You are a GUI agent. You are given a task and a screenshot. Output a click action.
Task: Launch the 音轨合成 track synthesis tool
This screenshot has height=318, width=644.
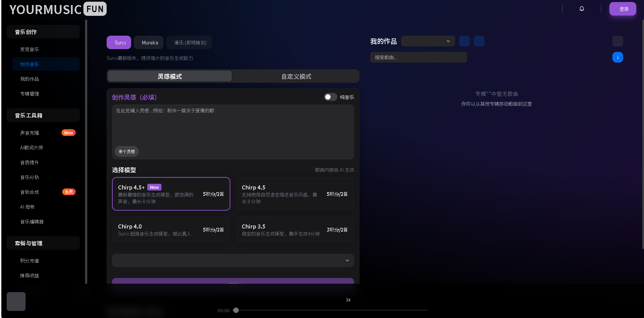coord(29,192)
